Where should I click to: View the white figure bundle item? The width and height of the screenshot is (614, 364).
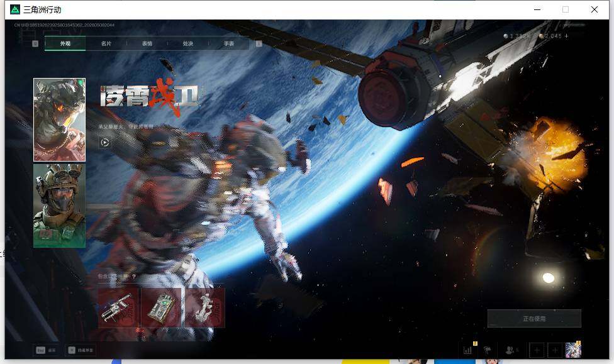coord(204,308)
